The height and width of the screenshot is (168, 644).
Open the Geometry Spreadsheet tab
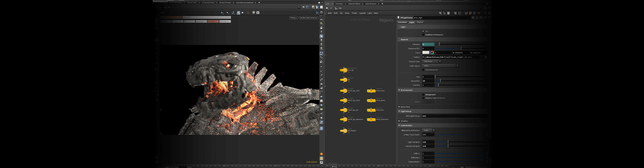coord(245,3)
